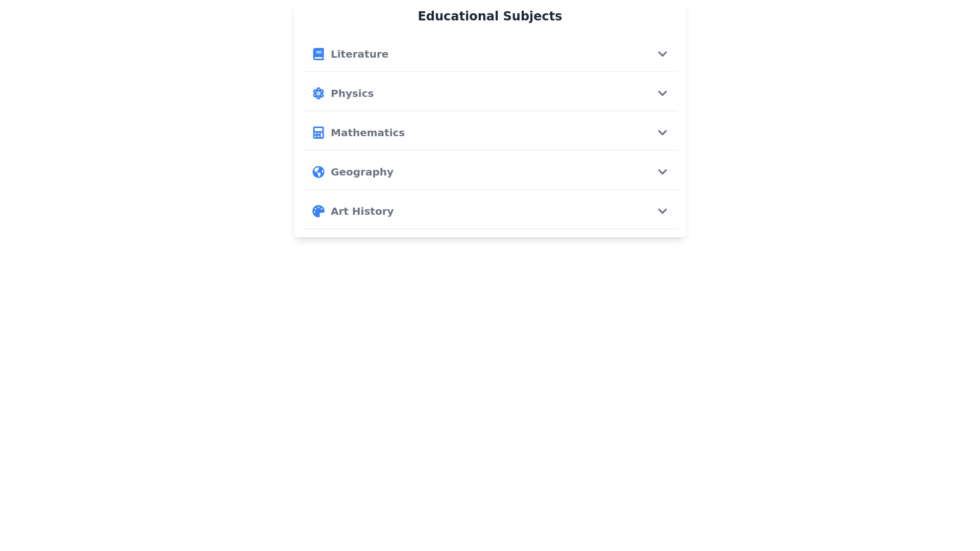This screenshot has width=980, height=551.
Task: Expand Art History with its down arrow
Action: [x=662, y=211]
